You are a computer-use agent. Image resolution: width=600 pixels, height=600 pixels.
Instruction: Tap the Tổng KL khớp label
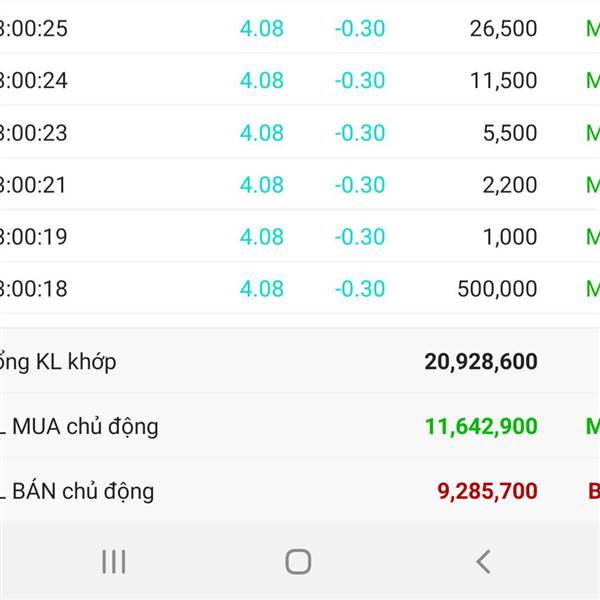click(58, 362)
